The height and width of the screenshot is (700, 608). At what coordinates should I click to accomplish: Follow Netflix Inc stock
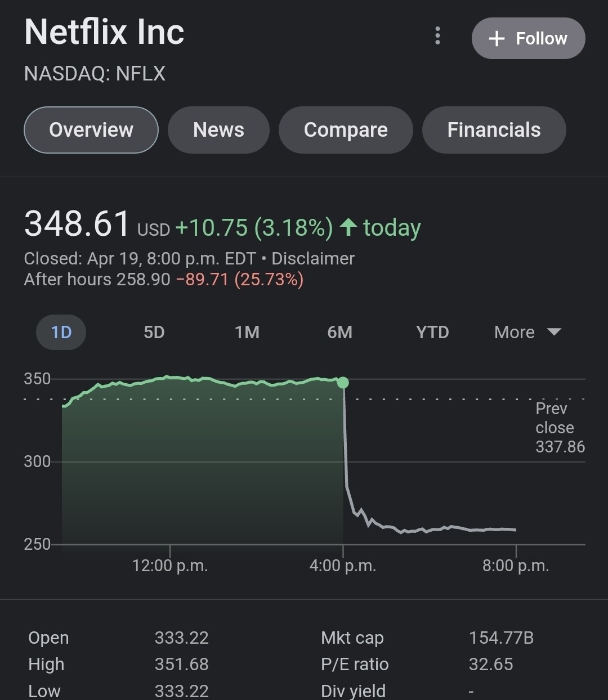click(527, 38)
